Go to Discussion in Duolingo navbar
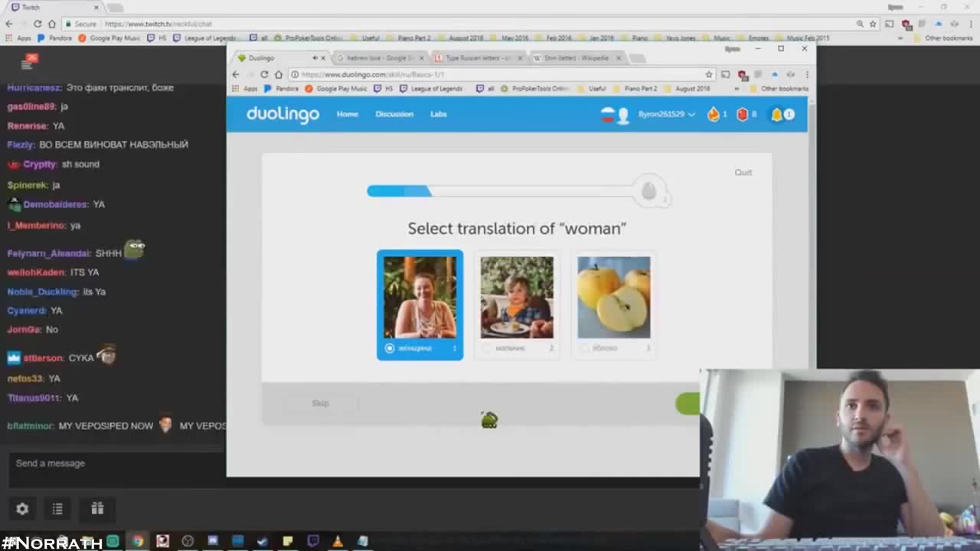Screen dimensions: 980x551 point(394,114)
